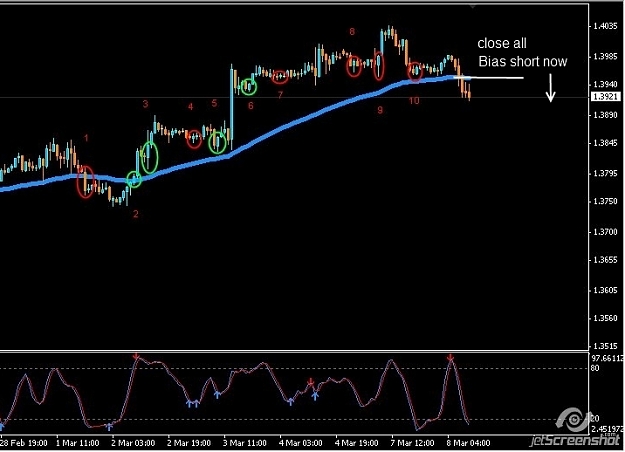Screen dimensions: 625x452
Task: Click the 2 Mar 19:00 time label
Action: [x=189, y=443]
